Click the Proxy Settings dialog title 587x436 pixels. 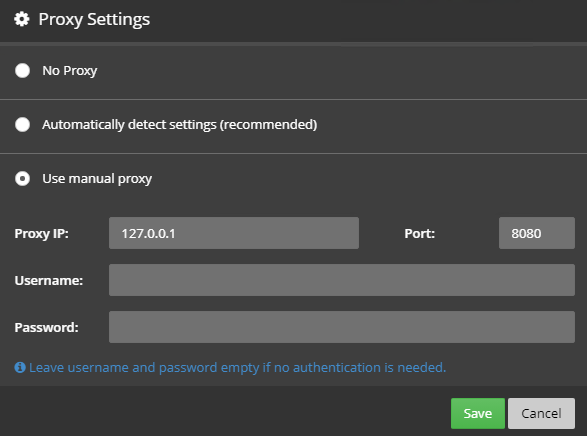click(x=94, y=19)
